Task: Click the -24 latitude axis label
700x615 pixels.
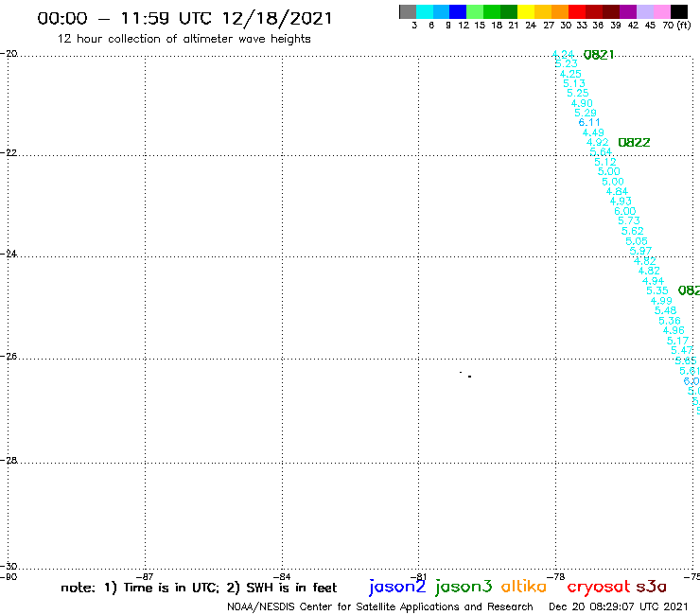Action: [9, 254]
